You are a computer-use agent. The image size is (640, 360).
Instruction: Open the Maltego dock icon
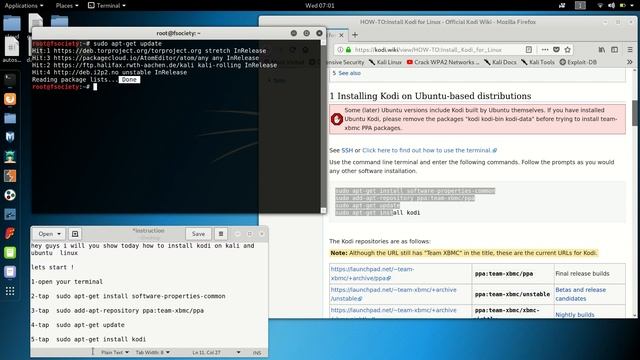[10, 195]
